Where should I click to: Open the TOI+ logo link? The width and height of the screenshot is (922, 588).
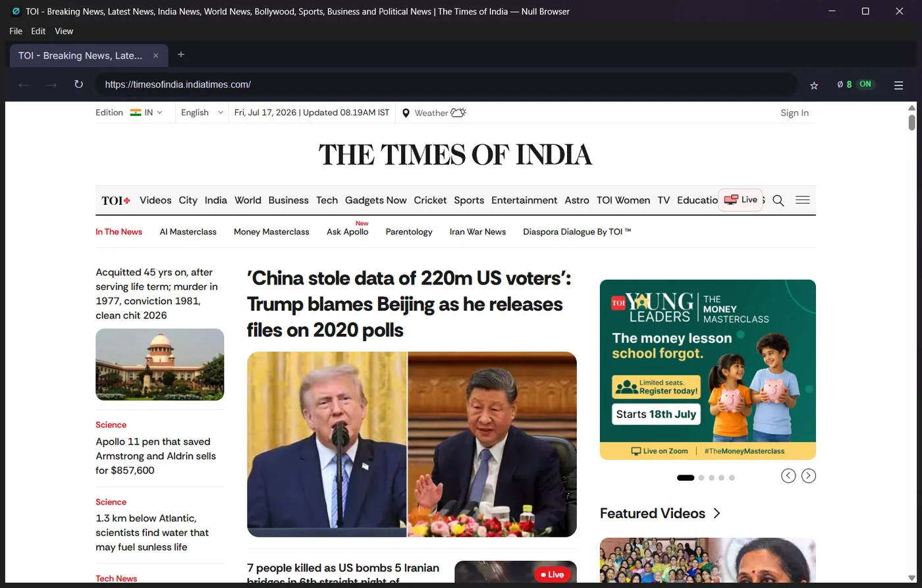[116, 200]
